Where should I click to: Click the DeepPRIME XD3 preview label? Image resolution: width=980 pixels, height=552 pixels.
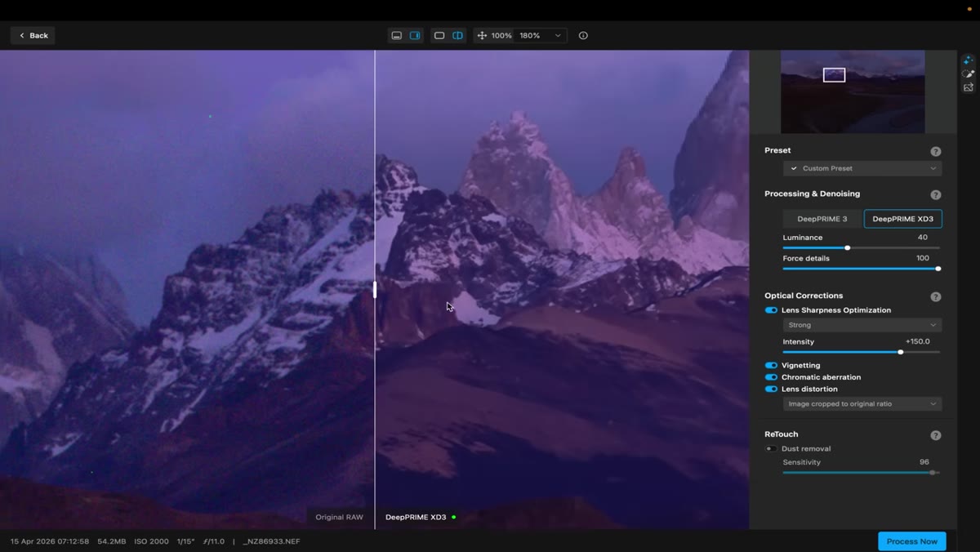click(x=416, y=517)
